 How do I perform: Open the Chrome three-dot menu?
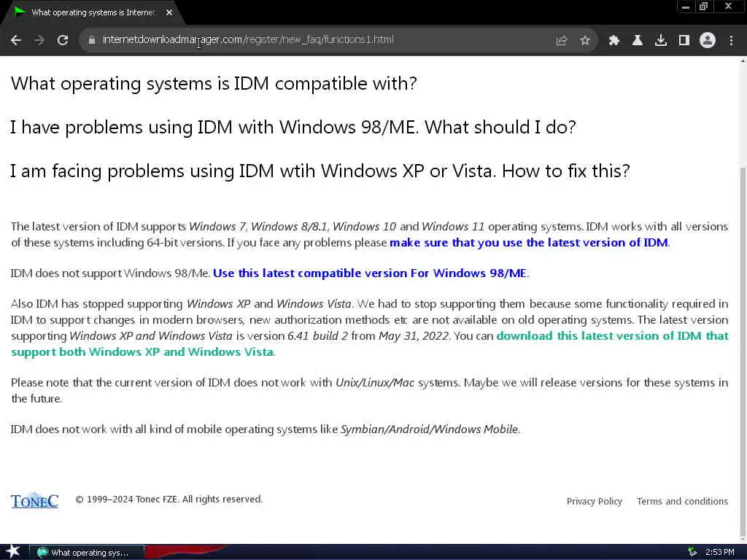[731, 41]
